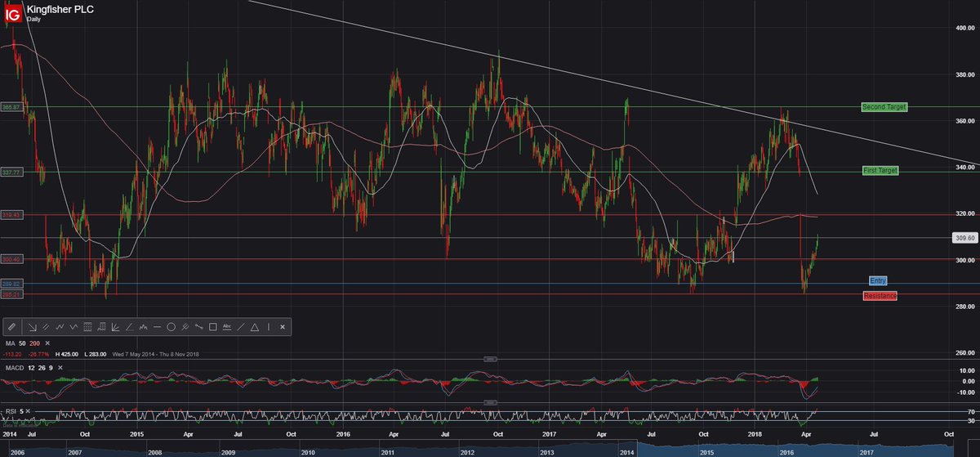
Task: Select the Abc text label tool
Action: pyautogui.click(x=227, y=327)
